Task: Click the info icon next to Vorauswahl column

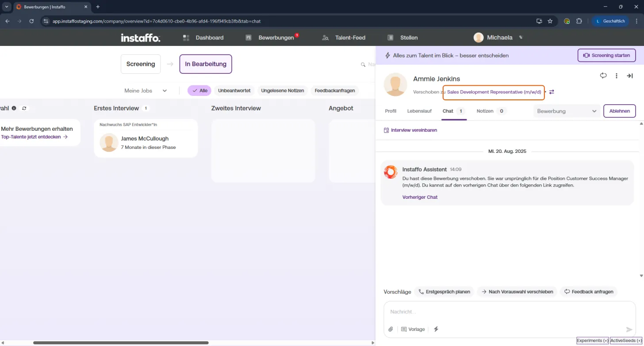Action: 14,108
